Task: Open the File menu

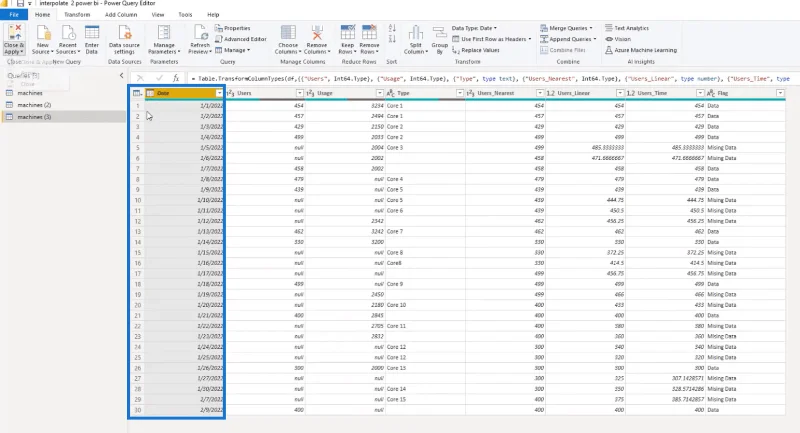Action: pos(14,15)
